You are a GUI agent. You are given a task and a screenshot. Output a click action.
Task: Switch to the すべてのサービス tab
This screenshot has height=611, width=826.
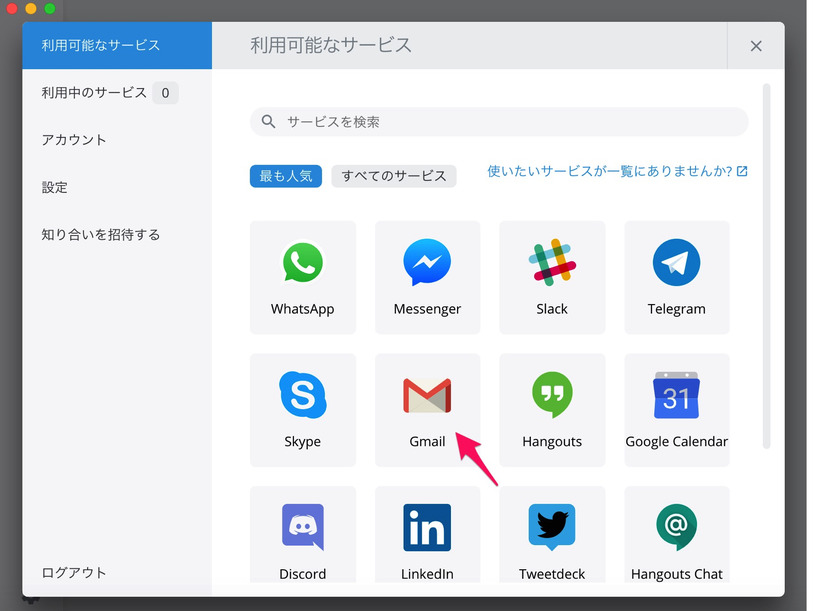click(x=394, y=176)
